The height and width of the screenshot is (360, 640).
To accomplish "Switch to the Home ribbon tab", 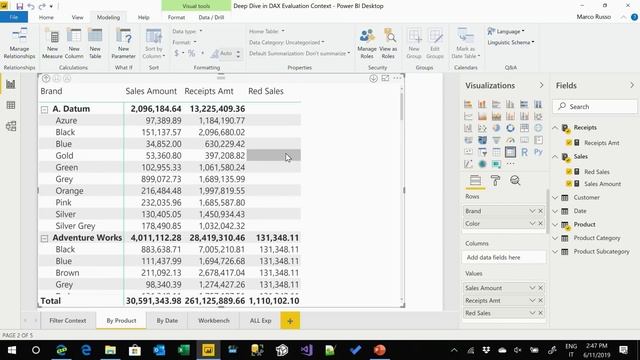I will (x=46, y=17).
